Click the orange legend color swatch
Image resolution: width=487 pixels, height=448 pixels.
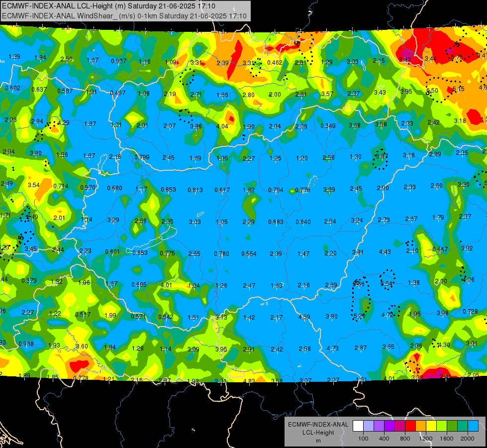pyautogui.click(x=421, y=426)
